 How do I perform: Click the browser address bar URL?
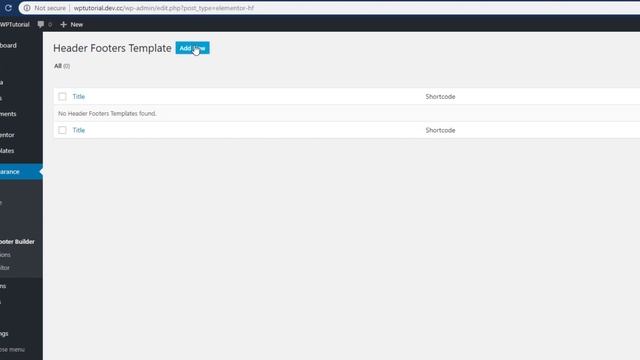[164, 8]
